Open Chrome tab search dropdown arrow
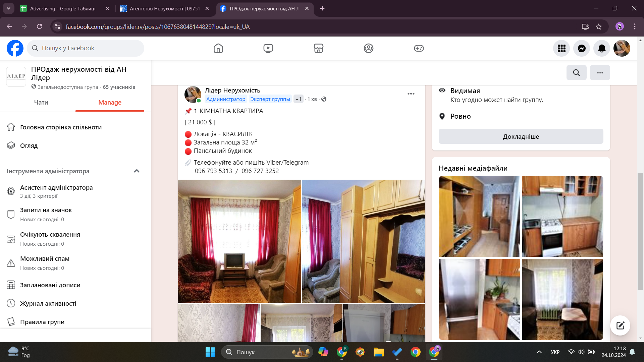644x362 pixels. pyautogui.click(x=8, y=8)
